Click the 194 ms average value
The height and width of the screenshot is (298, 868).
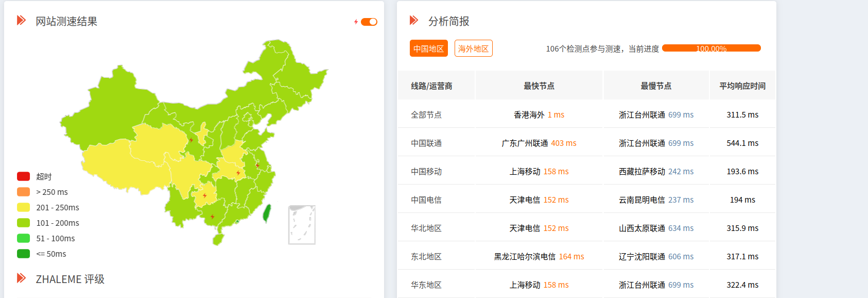click(x=742, y=200)
